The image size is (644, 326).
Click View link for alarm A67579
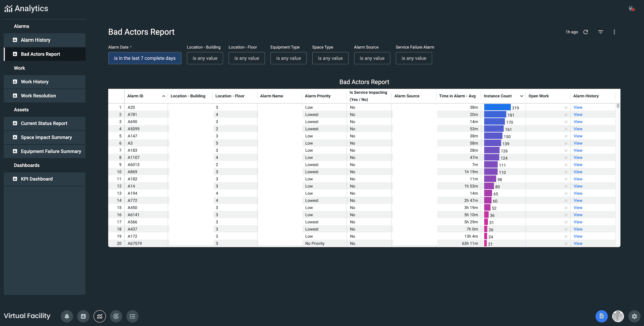[578, 243]
